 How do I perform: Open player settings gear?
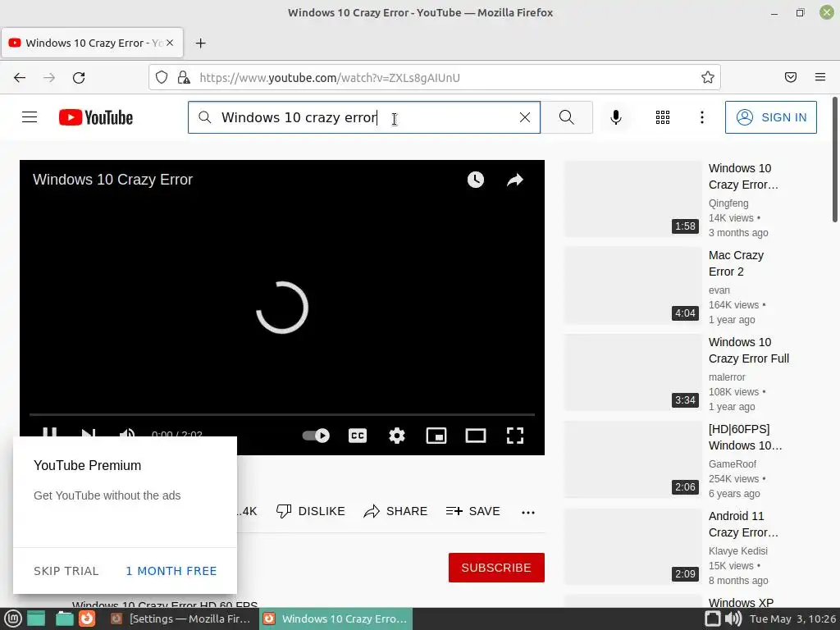point(396,436)
